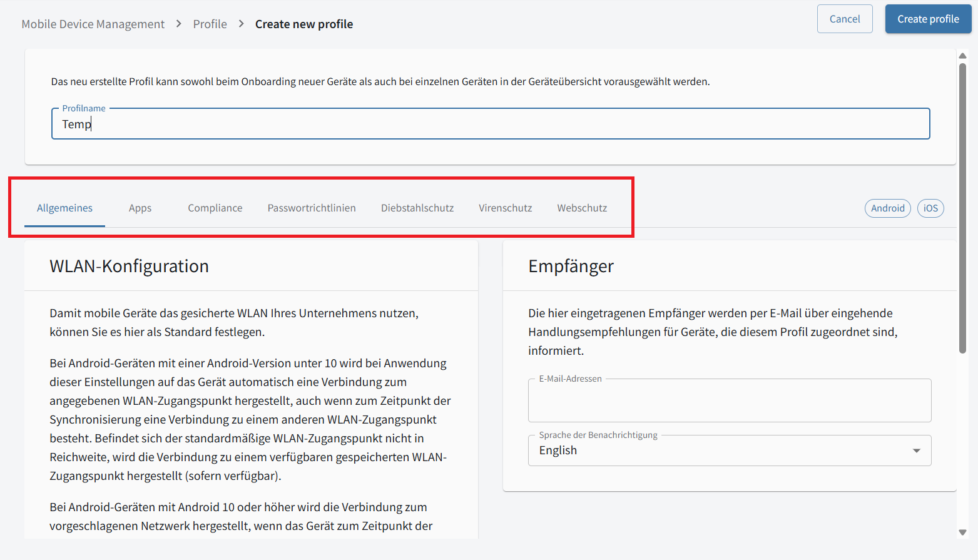The height and width of the screenshot is (560, 978).
Task: Switch to the Passwortrichtlinien tab
Action: (312, 208)
